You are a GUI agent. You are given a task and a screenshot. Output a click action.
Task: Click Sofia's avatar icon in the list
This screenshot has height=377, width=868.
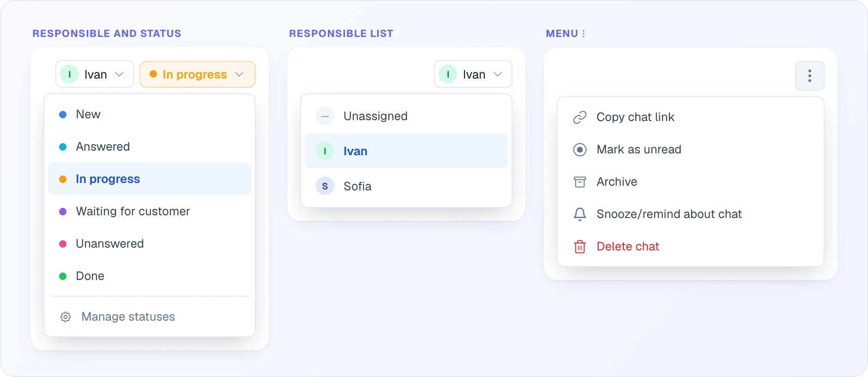pos(325,186)
